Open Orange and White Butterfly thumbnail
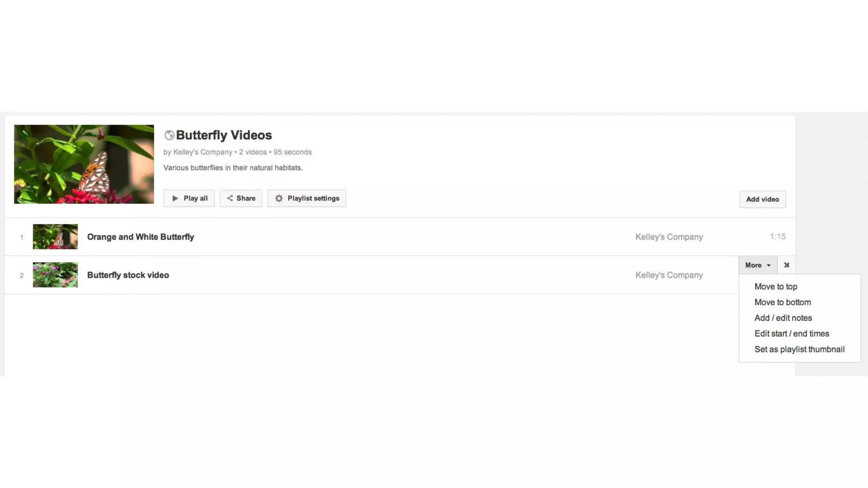This screenshot has height=488, width=868. click(x=55, y=236)
